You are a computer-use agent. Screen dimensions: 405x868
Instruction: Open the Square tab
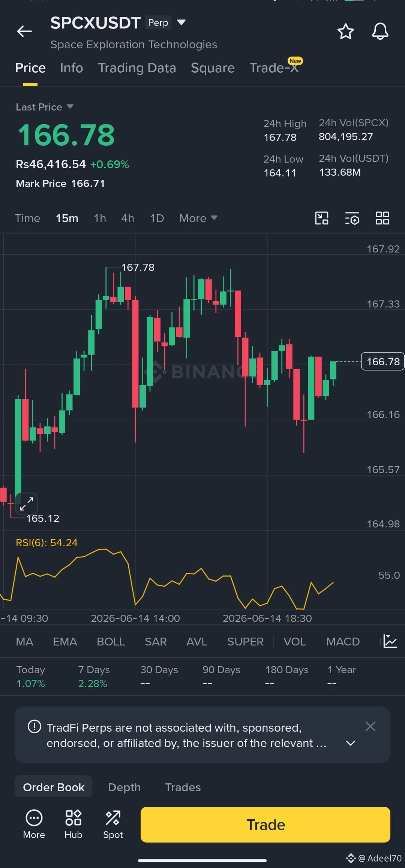click(213, 68)
